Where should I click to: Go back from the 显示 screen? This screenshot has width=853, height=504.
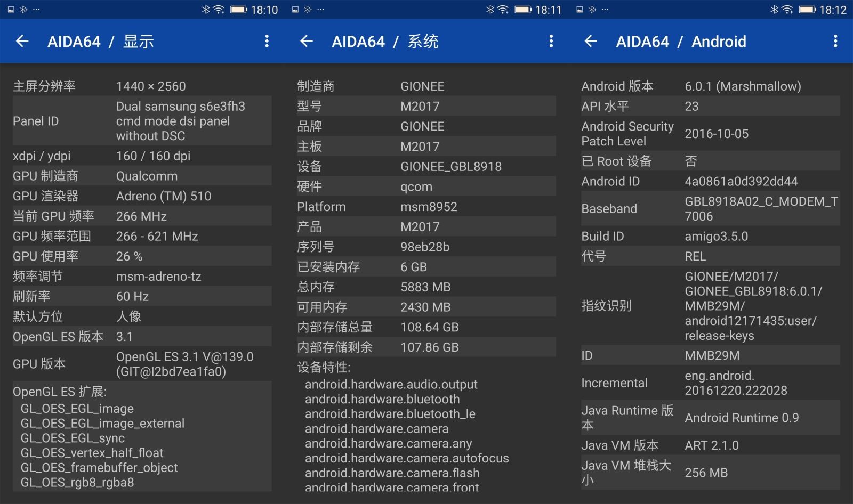(22, 41)
